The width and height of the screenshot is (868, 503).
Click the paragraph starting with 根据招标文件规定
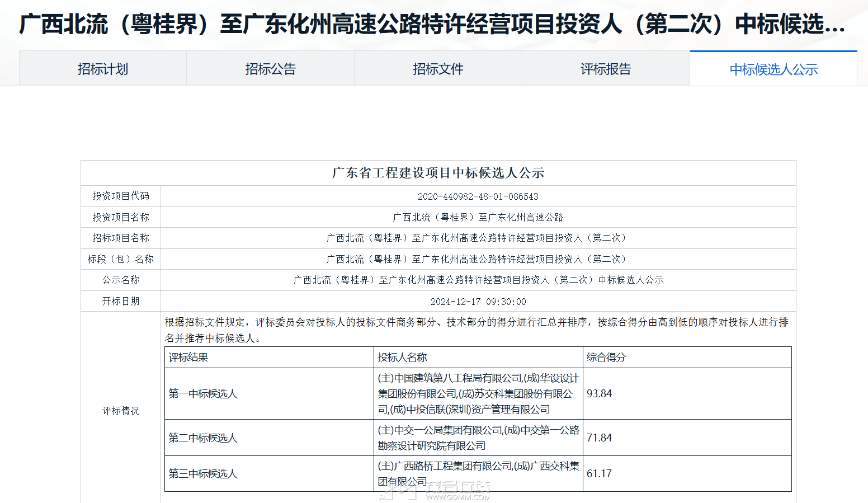click(477, 330)
